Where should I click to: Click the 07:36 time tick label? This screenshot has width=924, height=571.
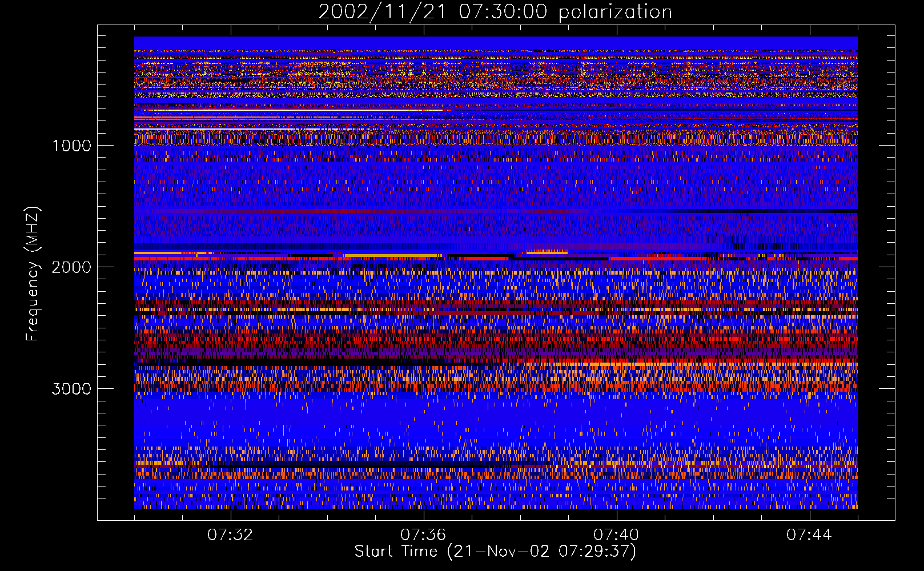(423, 535)
